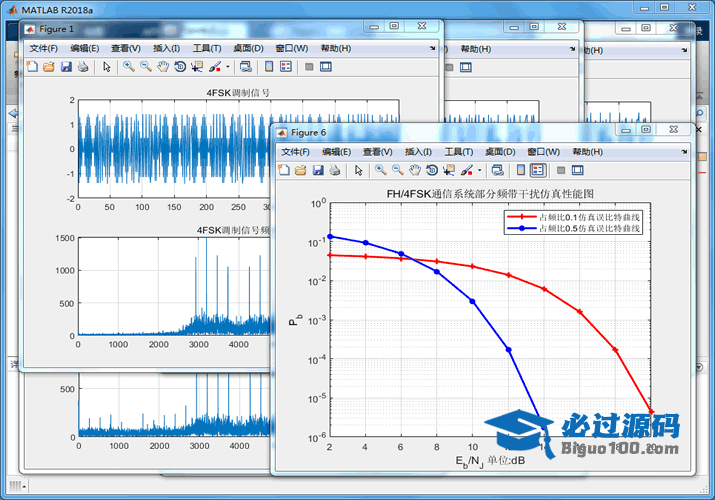Open 查看(V) menu in Figure 6
This screenshot has width=715, height=500.
coord(378,152)
